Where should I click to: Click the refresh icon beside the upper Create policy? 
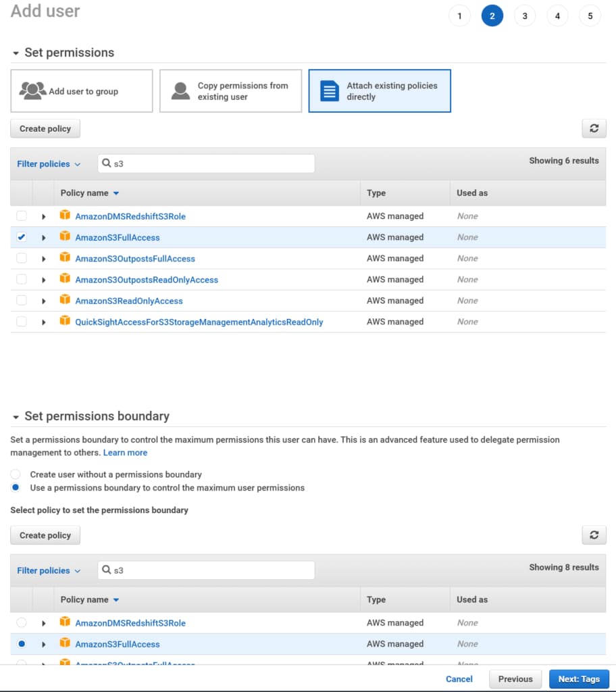[x=594, y=128]
